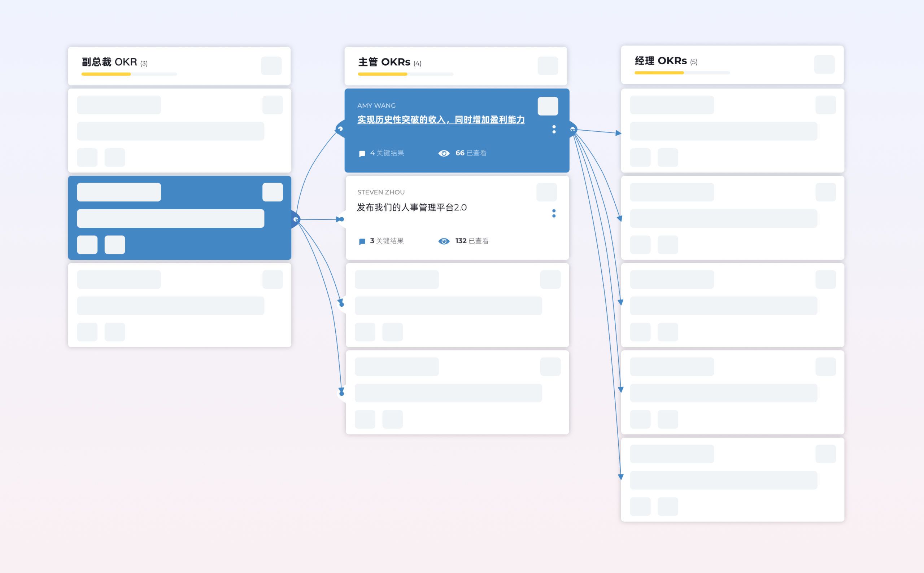Click the square button in 主管 OKRs header

coord(548,66)
